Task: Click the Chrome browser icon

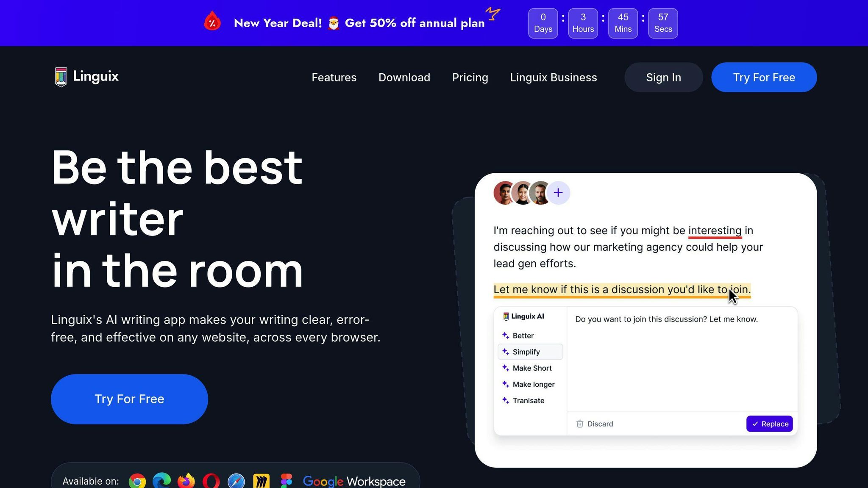Action: pos(137,481)
